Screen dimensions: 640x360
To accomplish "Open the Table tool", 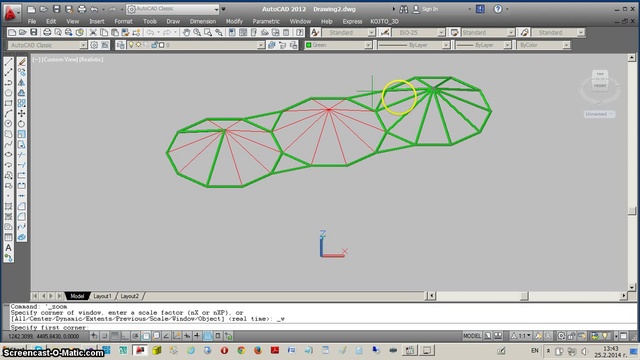I will pos(8,237).
